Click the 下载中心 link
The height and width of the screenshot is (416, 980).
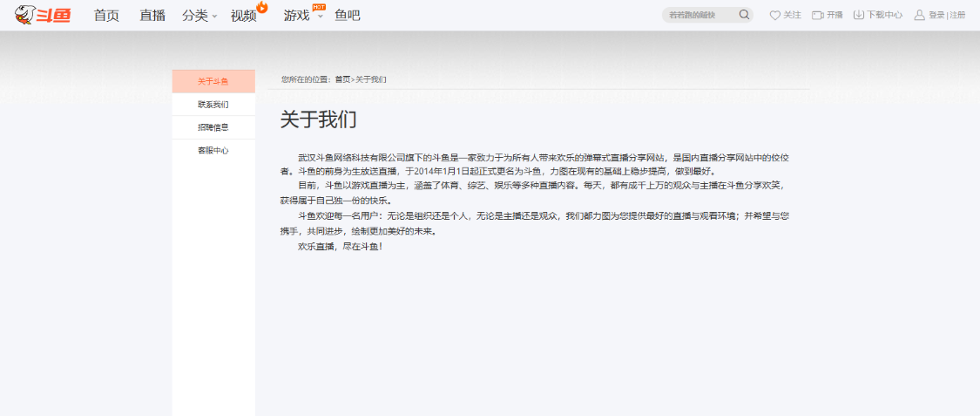click(884, 15)
